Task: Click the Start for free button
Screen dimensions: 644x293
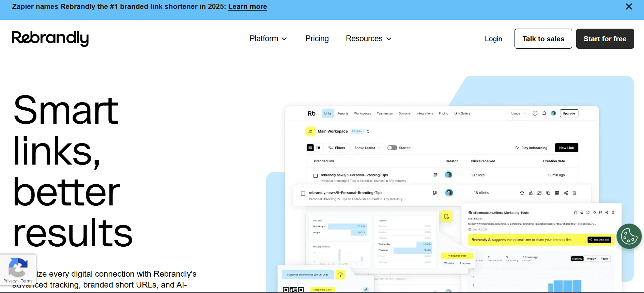Action: (x=605, y=39)
